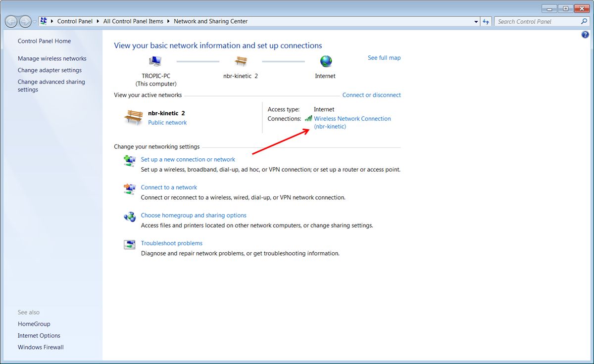This screenshot has height=364, width=594.
Task: Open Manage wireless networks in the sidebar
Action: (52, 58)
